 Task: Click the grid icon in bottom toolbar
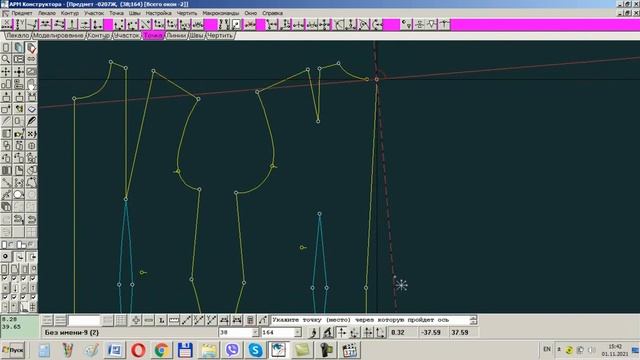tap(121, 320)
